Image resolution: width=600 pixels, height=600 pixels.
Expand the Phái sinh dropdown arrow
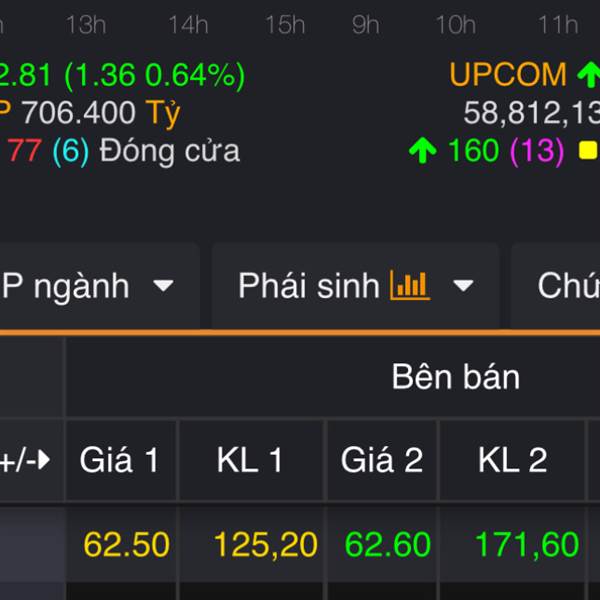[463, 285]
